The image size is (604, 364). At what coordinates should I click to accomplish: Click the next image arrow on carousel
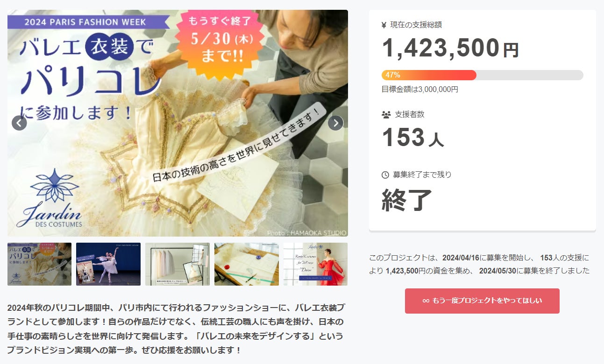click(x=335, y=123)
